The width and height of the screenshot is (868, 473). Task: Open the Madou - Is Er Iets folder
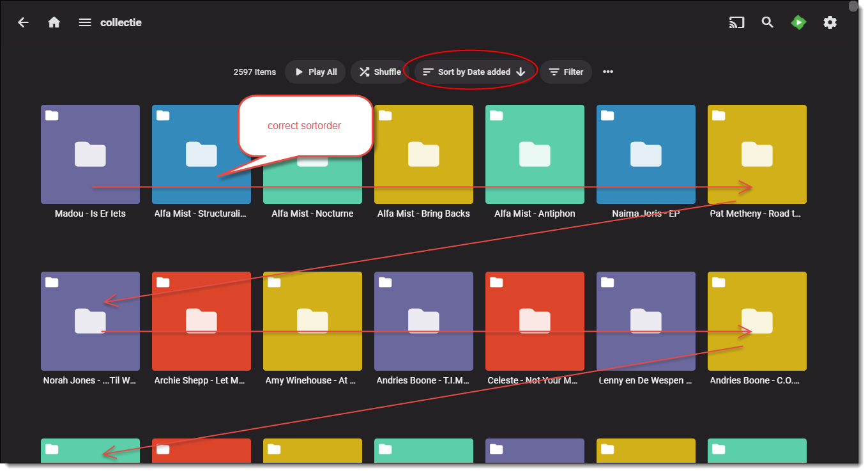(90, 154)
